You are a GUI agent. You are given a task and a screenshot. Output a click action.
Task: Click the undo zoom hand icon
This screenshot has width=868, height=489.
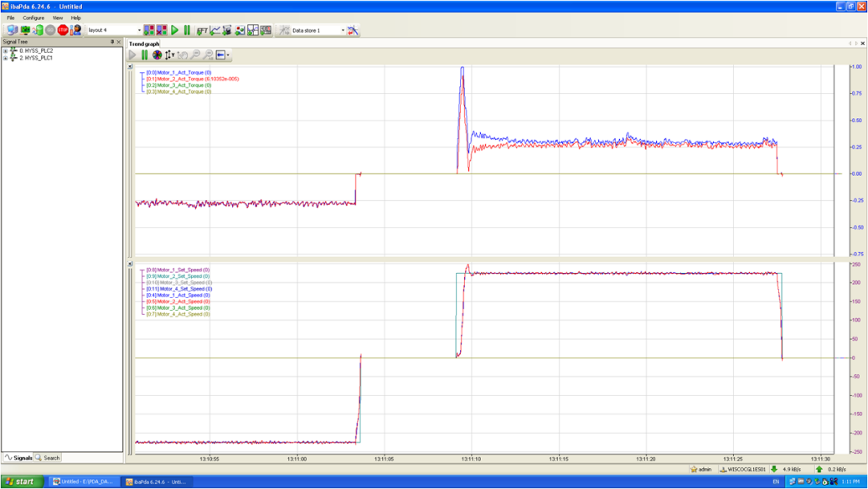click(182, 54)
